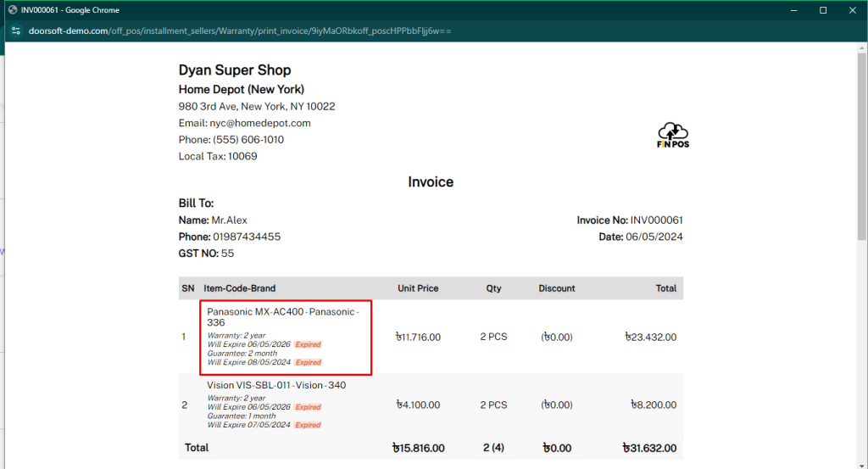Click 'GST NO: 55' line
The image size is (868, 469).
tap(206, 253)
